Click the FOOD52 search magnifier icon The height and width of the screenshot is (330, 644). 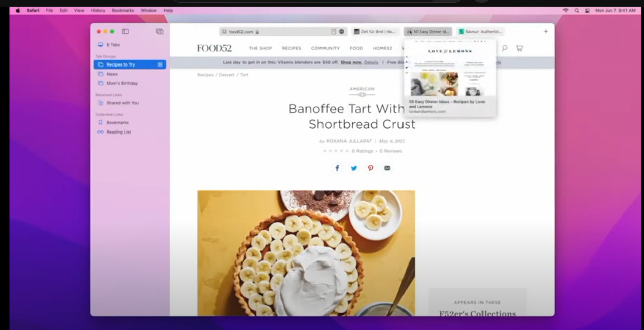(x=504, y=48)
